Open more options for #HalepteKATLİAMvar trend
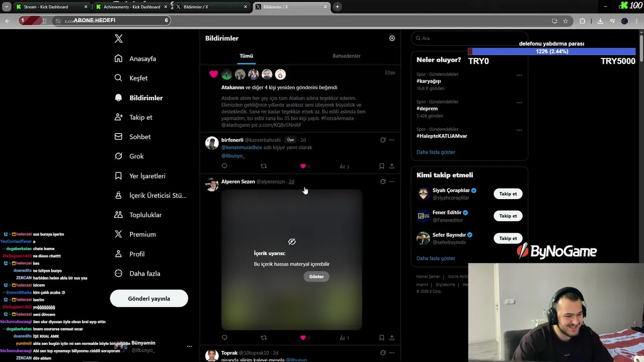The width and height of the screenshot is (644, 362). pyautogui.click(x=519, y=131)
